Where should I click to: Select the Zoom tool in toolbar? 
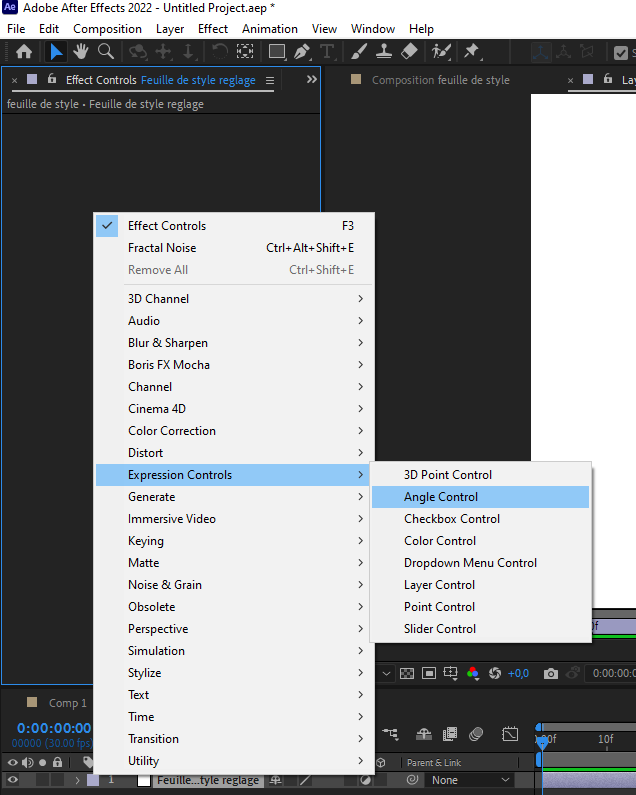tap(106, 52)
